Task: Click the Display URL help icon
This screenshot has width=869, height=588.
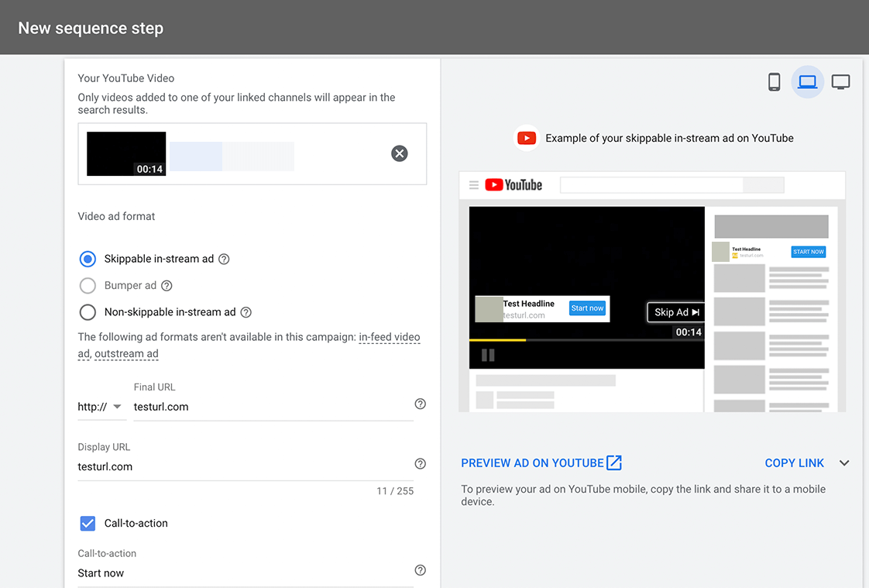Action: [x=421, y=464]
